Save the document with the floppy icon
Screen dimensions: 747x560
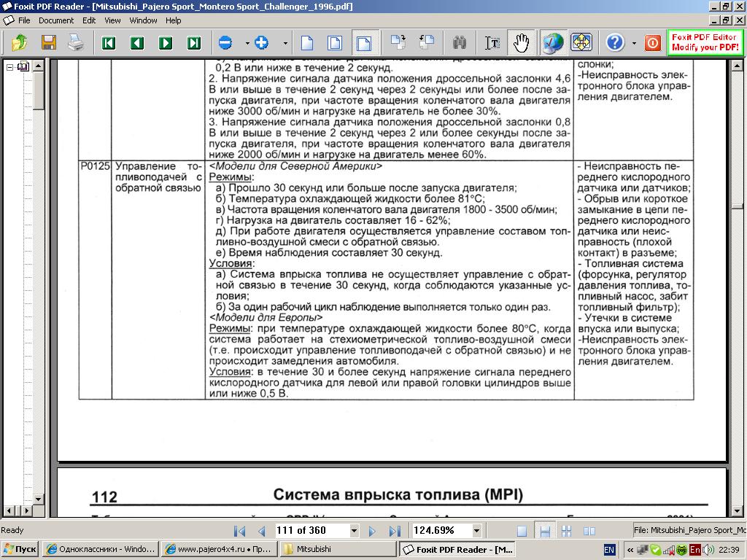pos(48,43)
